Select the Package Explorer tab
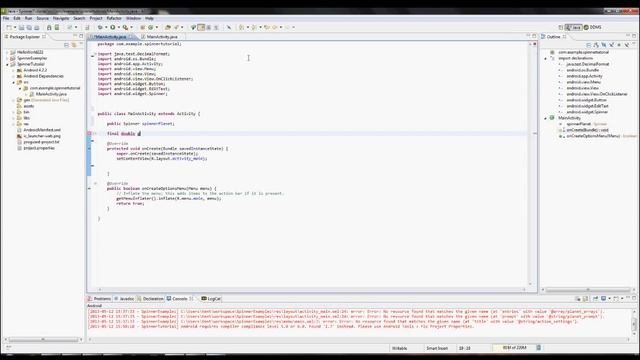 pos(24,37)
